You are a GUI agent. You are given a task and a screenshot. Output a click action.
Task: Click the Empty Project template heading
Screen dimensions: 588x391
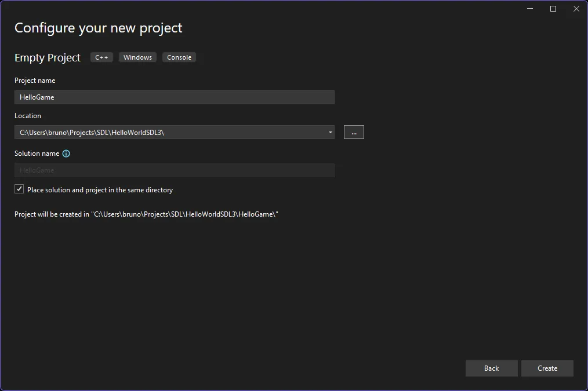(48, 58)
